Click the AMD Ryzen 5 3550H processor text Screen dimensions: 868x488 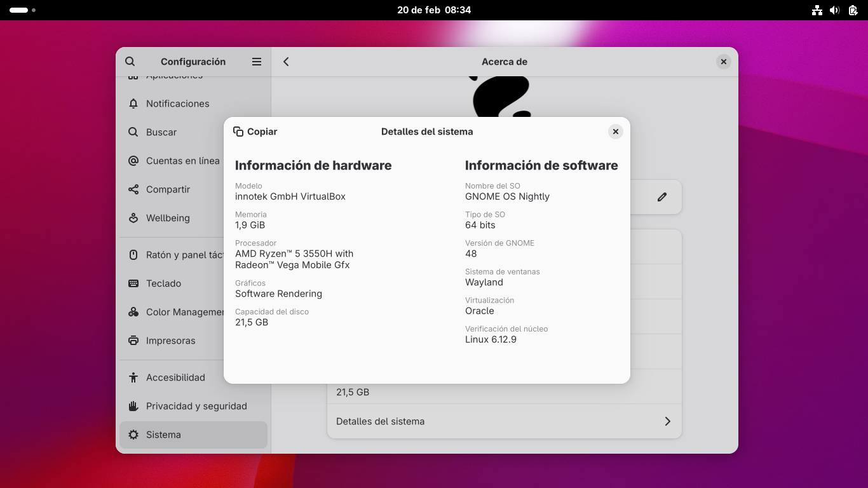(294, 259)
